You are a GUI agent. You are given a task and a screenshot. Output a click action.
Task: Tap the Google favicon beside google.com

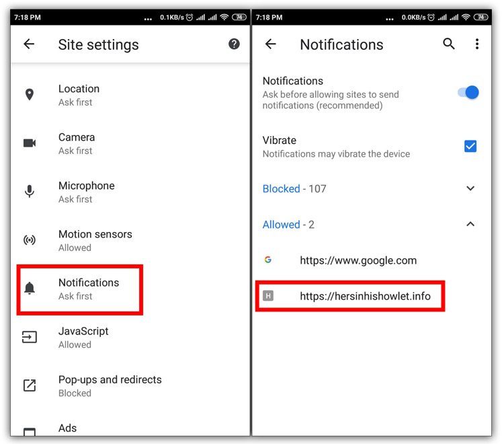(x=267, y=260)
